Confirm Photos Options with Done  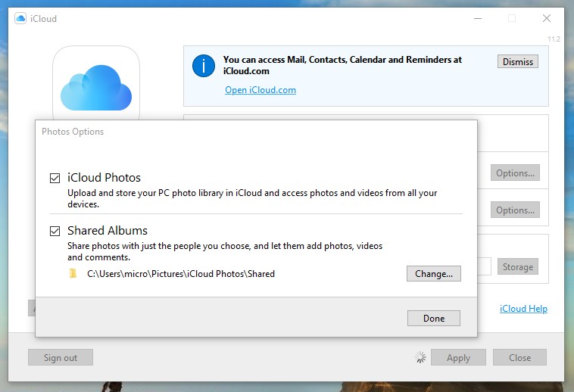pyautogui.click(x=433, y=318)
